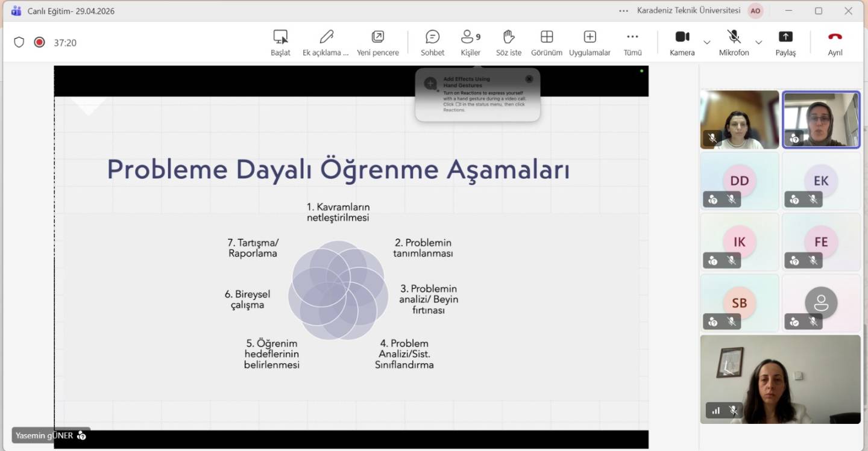Viewport: 868px width, 451px height.
Task: Pop out with Yeni pencere
Action: click(x=377, y=42)
